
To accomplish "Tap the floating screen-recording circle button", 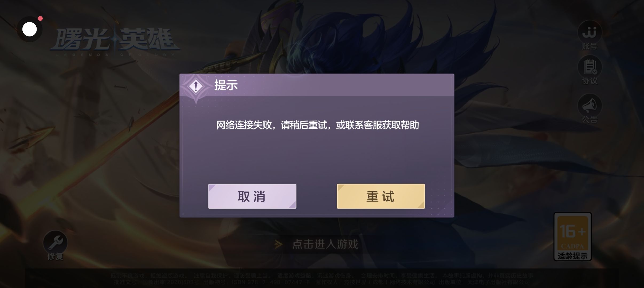I will pos(30,29).
